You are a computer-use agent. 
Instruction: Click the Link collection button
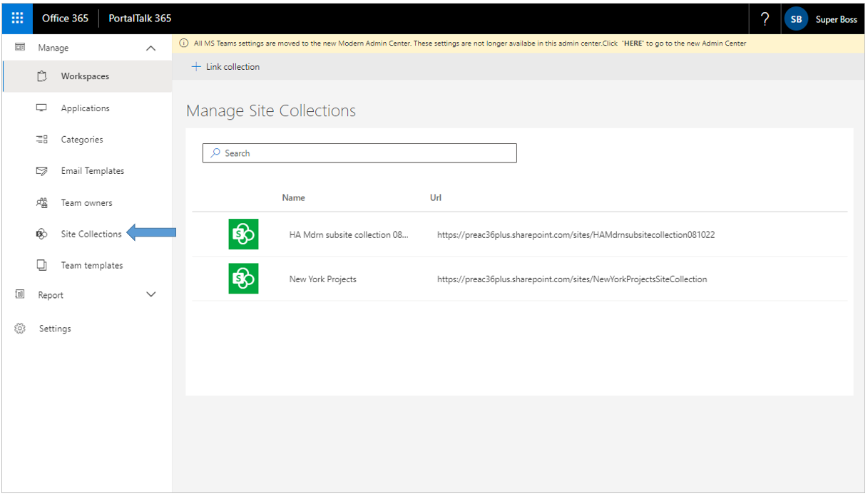coord(226,66)
